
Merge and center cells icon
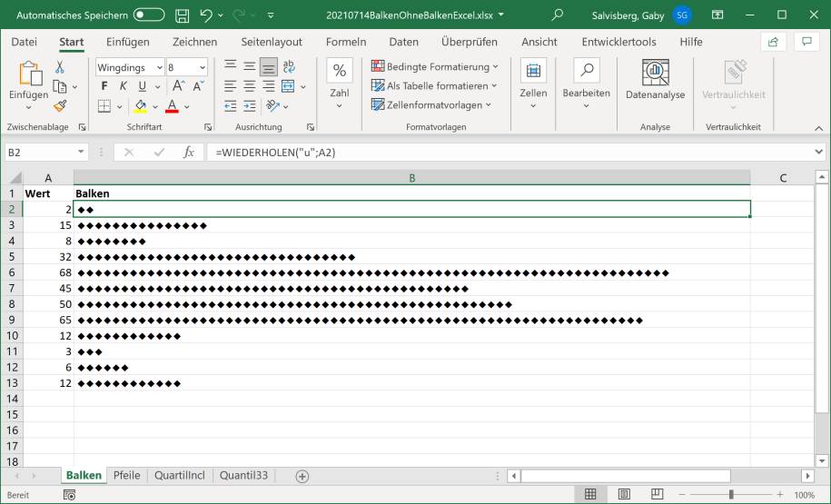288,86
